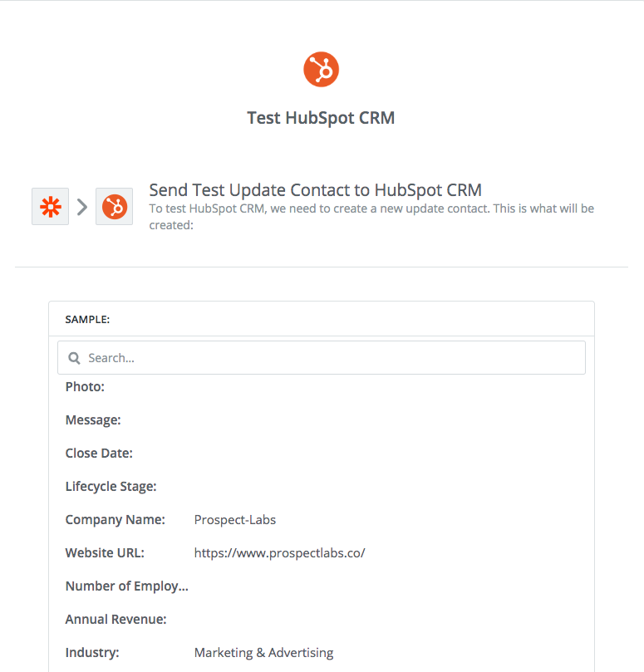The width and height of the screenshot is (644, 672).
Task: Click the large HubSpot logo at top
Action: click(x=321, y=70)
